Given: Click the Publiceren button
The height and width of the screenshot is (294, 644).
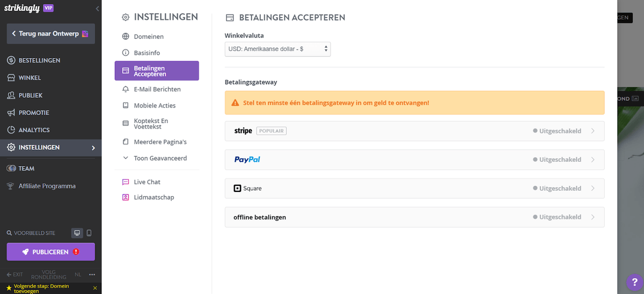Looking at the screenshot, I should (51, 252).
